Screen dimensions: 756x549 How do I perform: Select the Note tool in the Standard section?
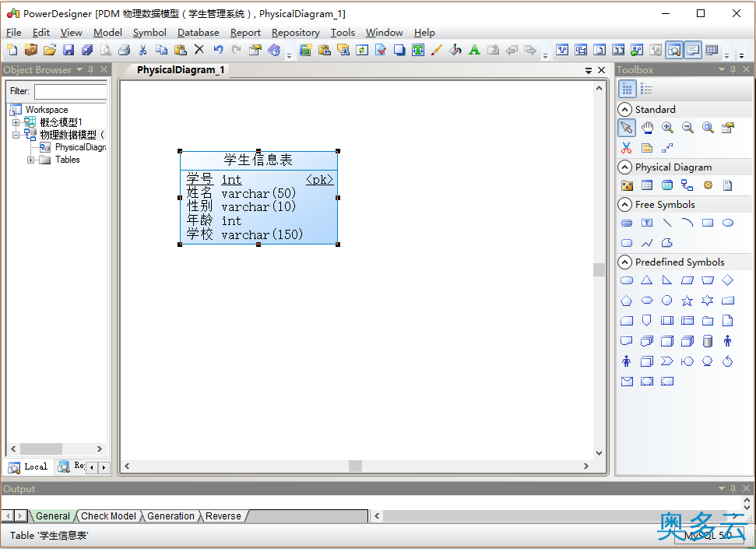pyautogui.click(x=647, y=148)
